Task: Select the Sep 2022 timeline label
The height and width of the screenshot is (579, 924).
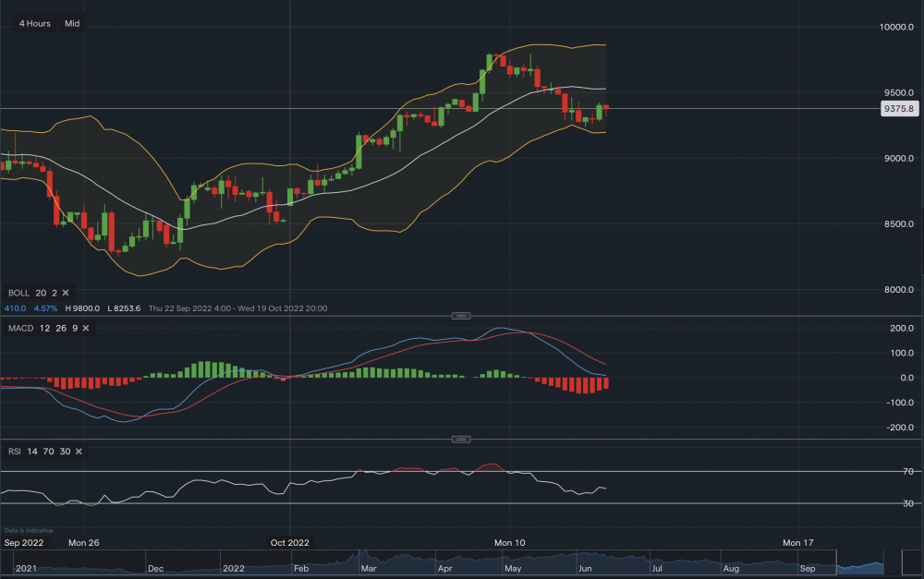Action: pos(25,543)
